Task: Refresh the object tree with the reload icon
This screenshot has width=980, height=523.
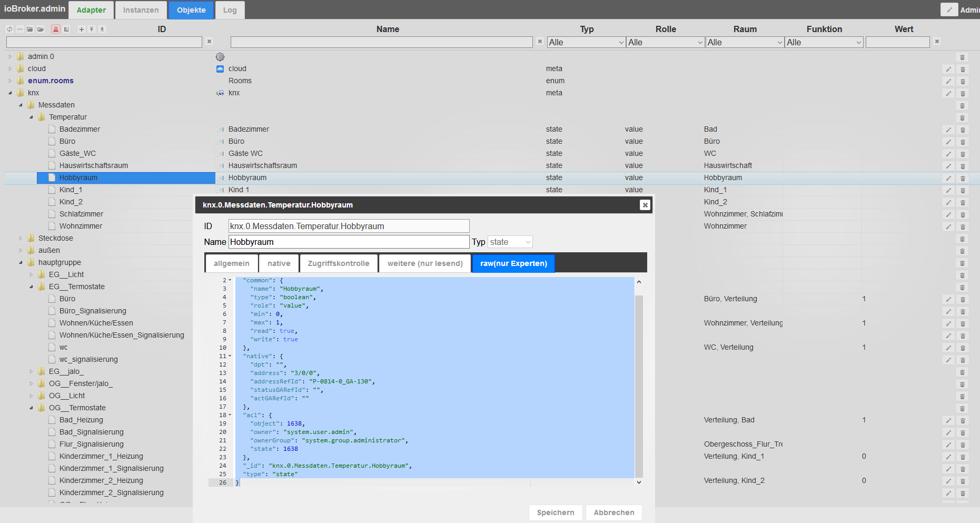Action: click(9, 29)
